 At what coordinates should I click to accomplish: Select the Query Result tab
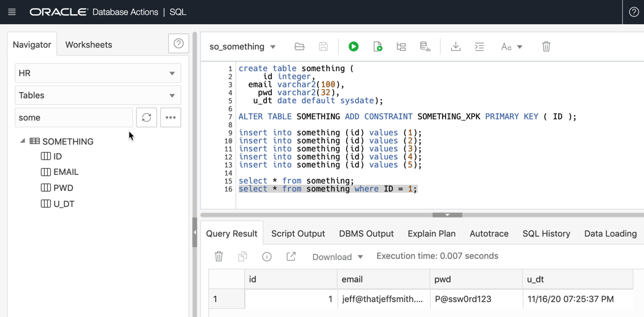[x=232, y=234]
